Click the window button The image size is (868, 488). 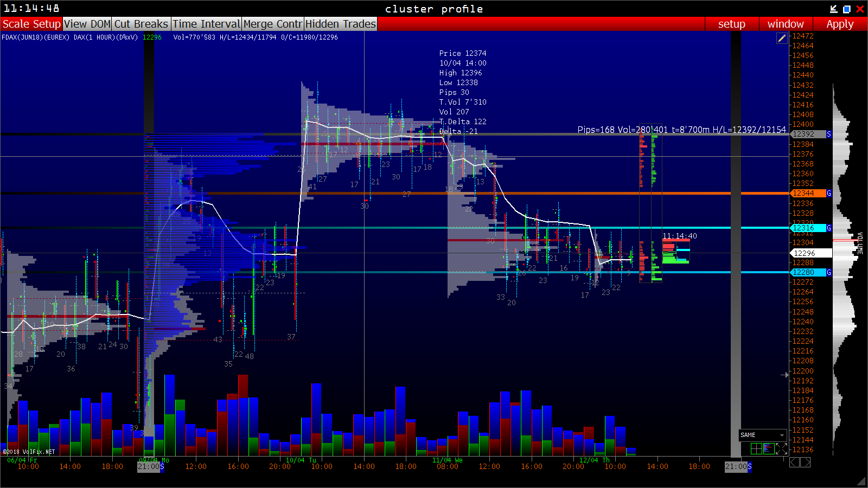point(786,24)
